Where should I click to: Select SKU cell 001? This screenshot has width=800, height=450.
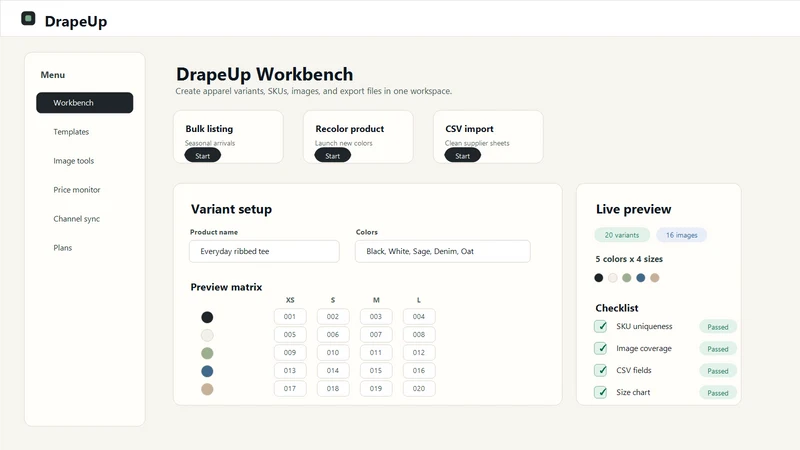(x=290, y=316)
